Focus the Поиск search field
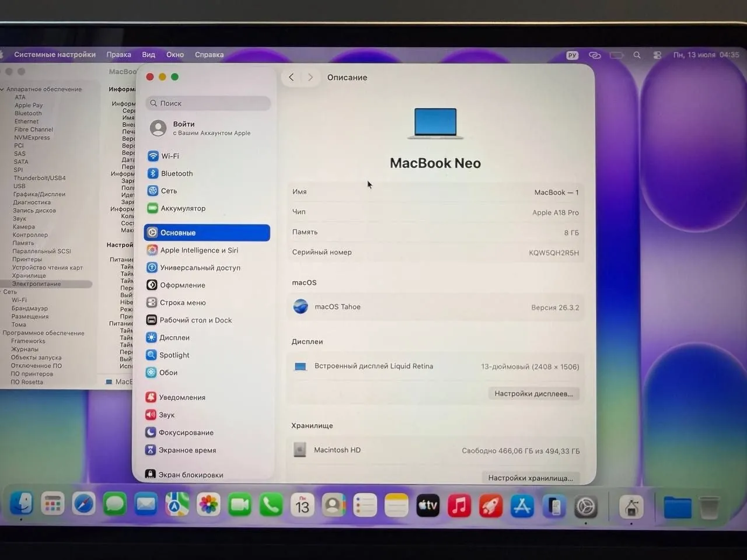This screenshot has width=747, height=560. pos(208,103)
